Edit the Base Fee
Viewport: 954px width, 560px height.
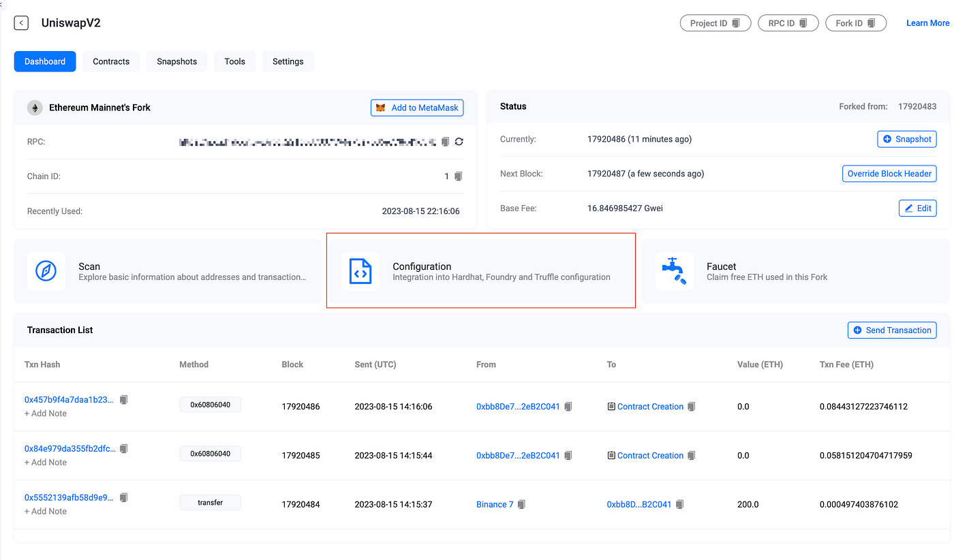917,208
